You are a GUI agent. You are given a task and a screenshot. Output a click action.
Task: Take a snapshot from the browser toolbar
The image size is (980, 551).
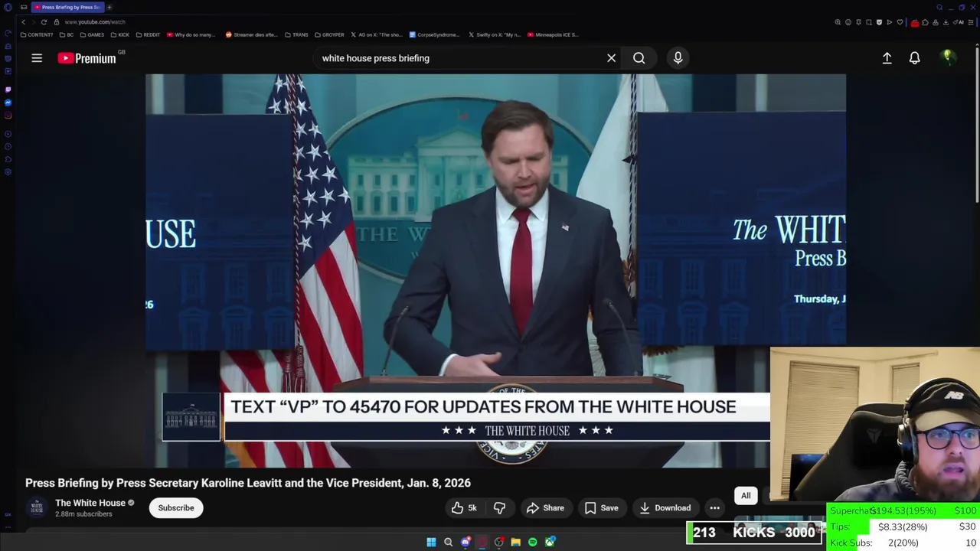(869, 22)
